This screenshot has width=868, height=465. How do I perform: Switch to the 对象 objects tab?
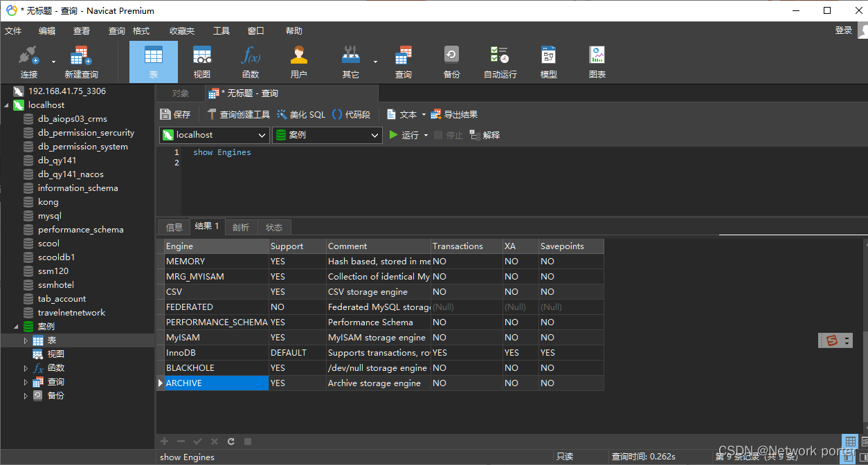[x=181, y=93]
